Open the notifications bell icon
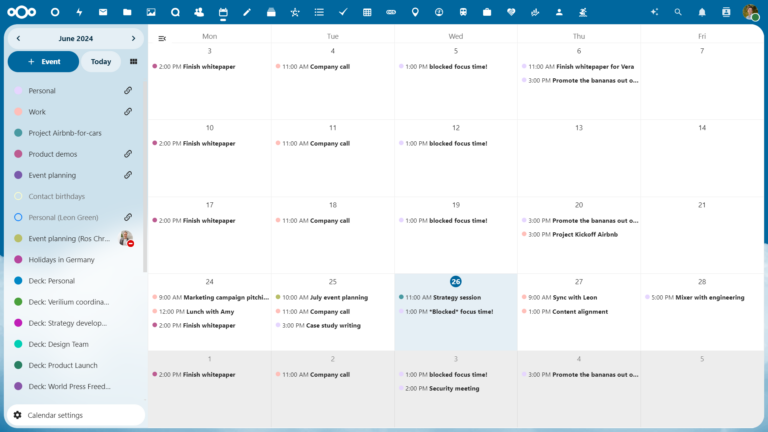Screen dimensions: 768x432 [x=702, y=12]
